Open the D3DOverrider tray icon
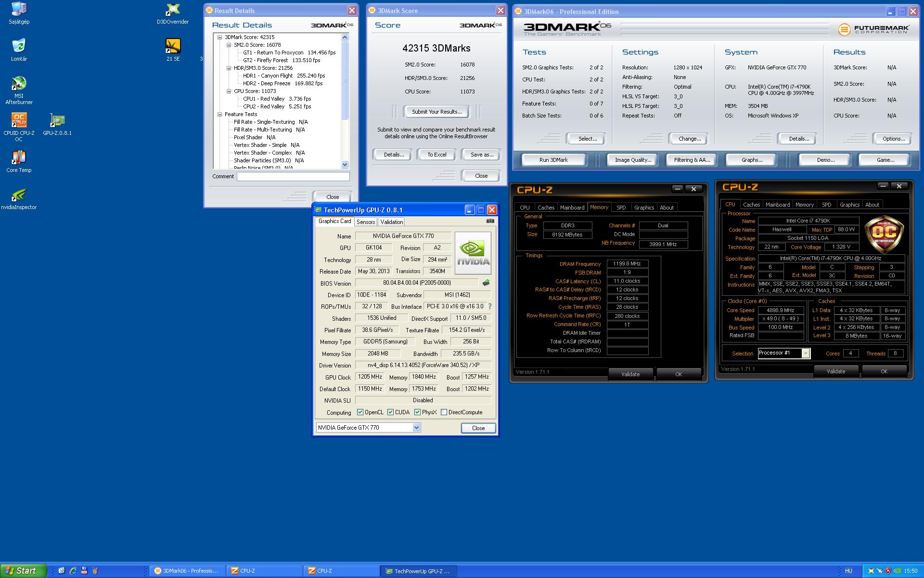924x578 pixels. click(871, 571)
